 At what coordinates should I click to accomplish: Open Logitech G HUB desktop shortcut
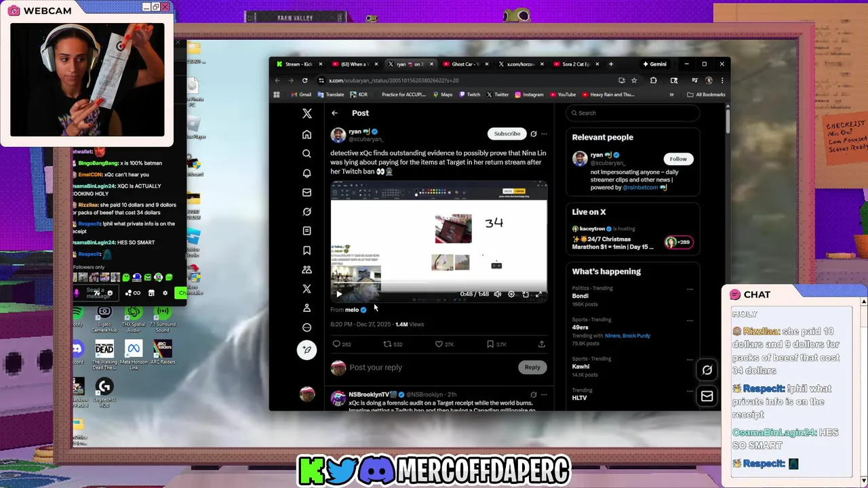(104, 392)
